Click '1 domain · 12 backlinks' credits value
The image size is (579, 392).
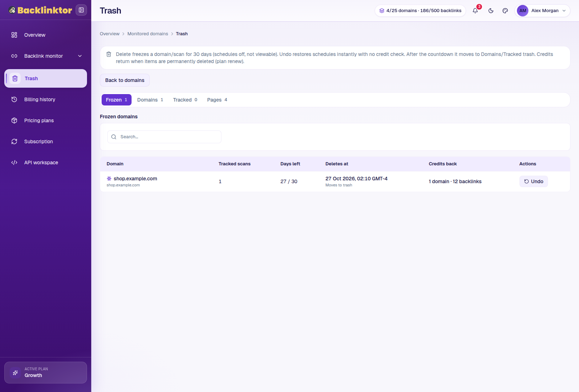pos(455,181)
